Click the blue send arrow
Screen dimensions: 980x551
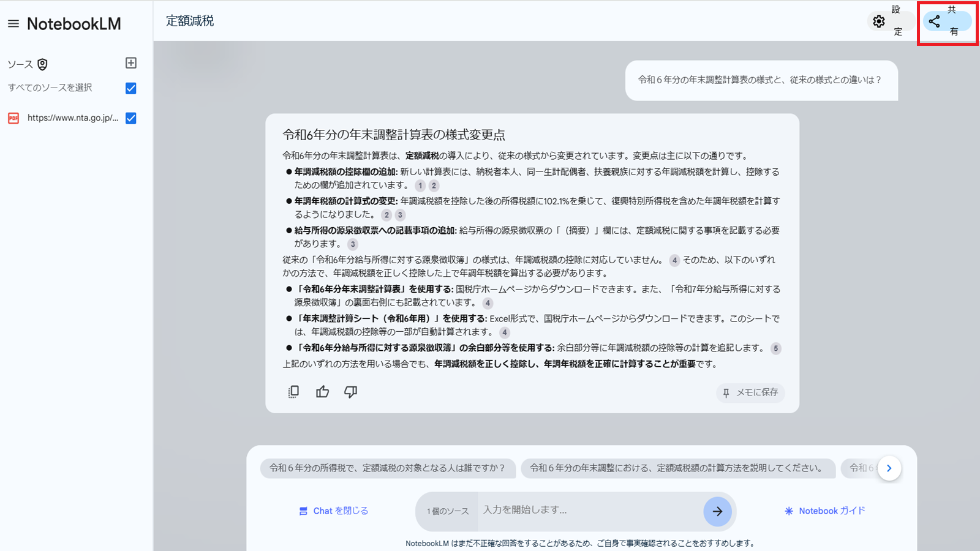(717, 512)
